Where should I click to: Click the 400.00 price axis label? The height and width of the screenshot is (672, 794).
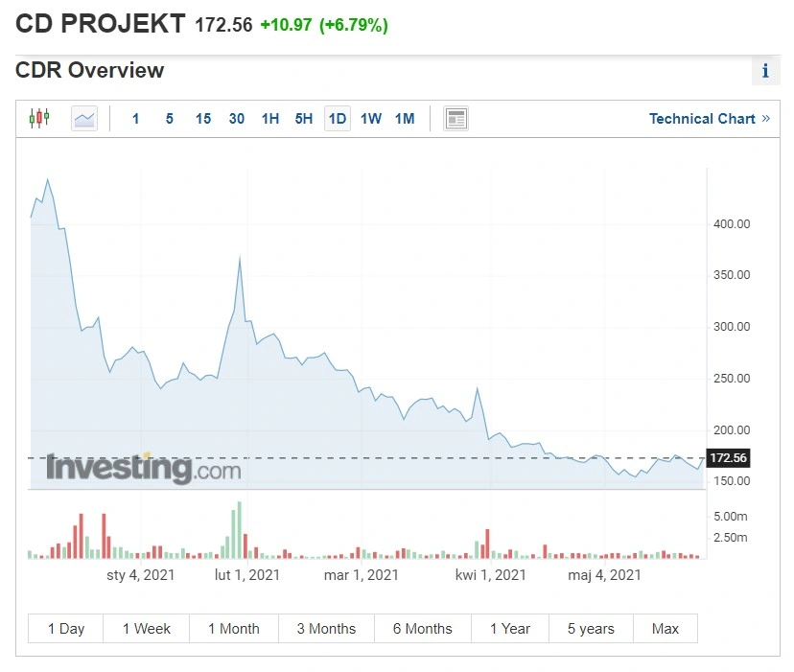[732, 223]
